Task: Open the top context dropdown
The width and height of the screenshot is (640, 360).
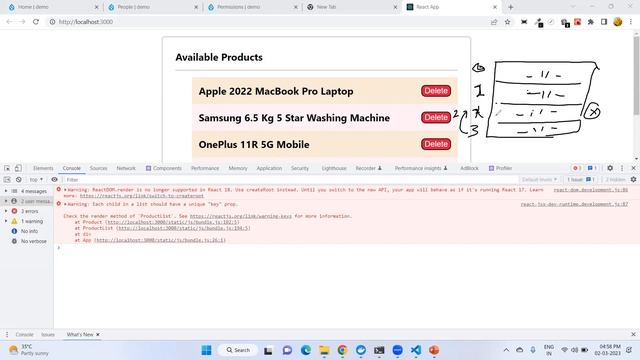Action: coord(36,180)
